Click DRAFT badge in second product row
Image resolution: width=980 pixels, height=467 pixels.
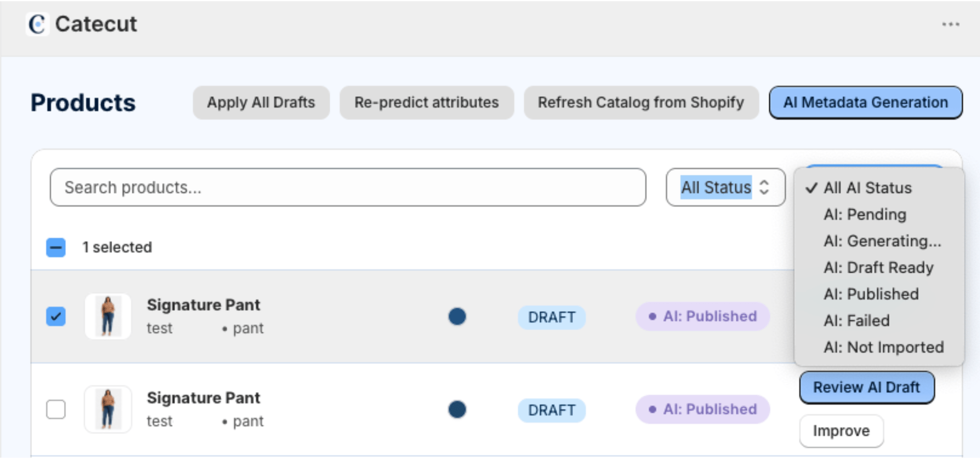pyautogui.click(x=552, y=410)
